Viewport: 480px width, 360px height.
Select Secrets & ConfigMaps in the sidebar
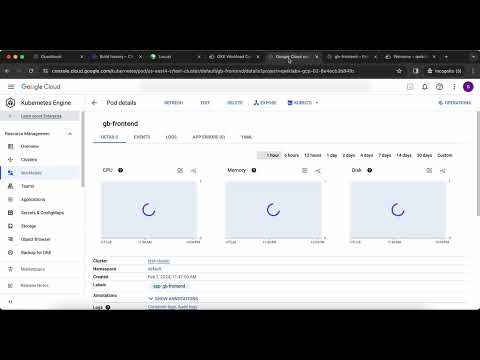(42, 213)
